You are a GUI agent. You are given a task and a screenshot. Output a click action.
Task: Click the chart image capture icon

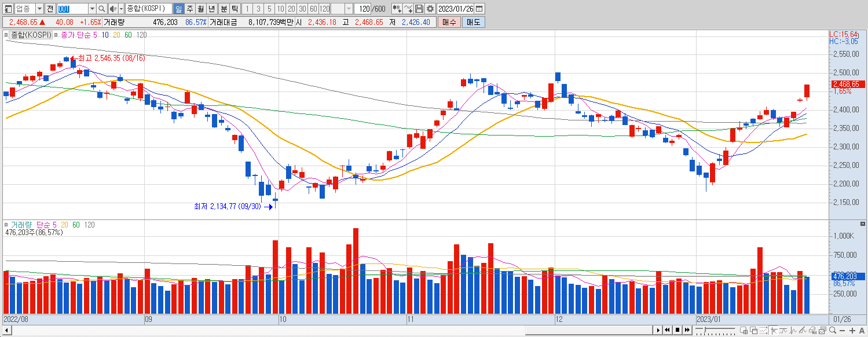[823, 331]
